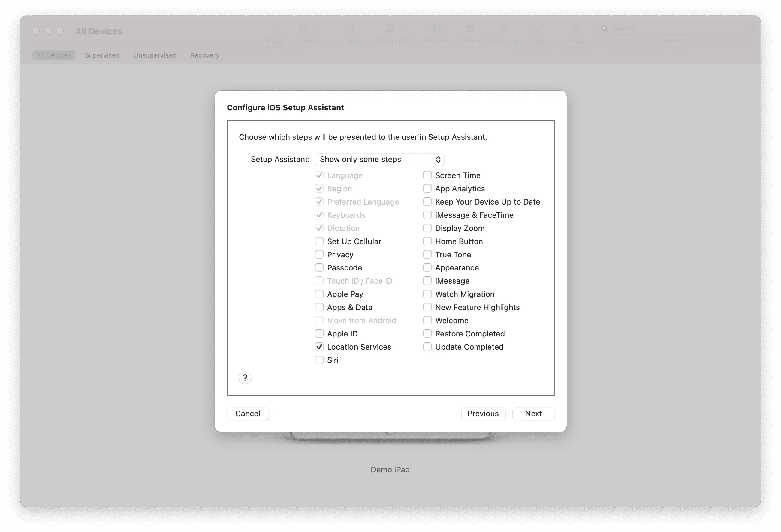Check the True Tone checkbox
The height and width of the screenshot is (532, 781).
tap(427, 254)
